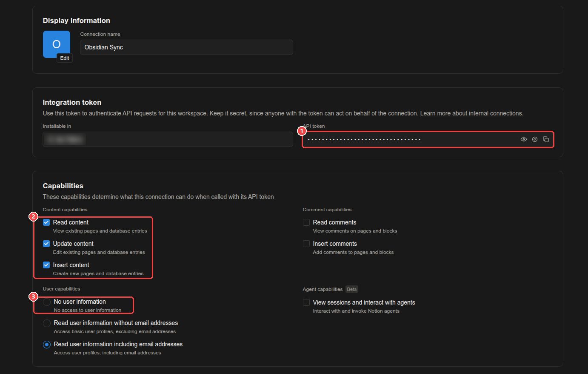Enable the Insert comments checkbox
This screenshot has width=588, height=374.
coord(306,244)
